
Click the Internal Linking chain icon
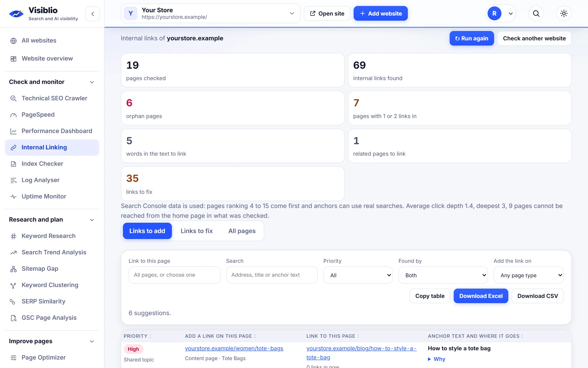pyautogui.click(x=13, y=147)
